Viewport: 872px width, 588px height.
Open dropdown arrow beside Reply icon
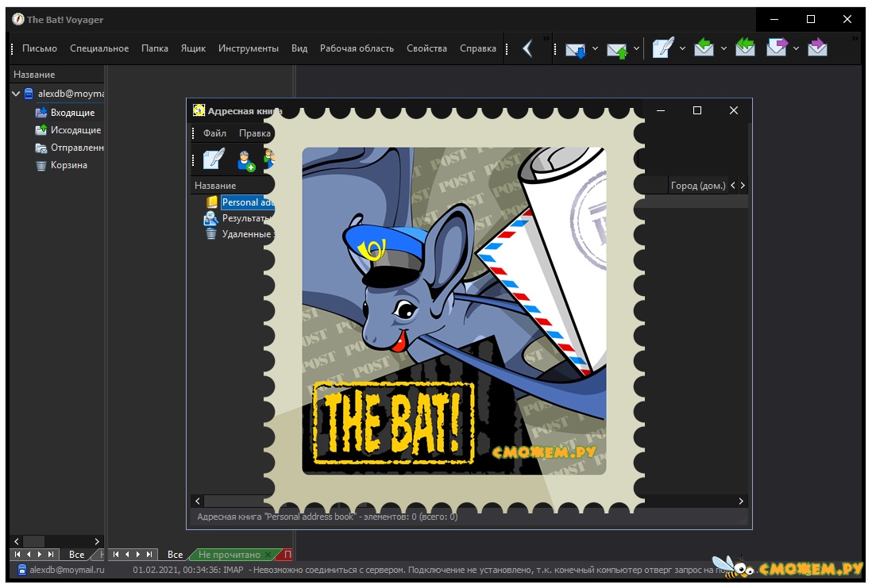(723, 48)
